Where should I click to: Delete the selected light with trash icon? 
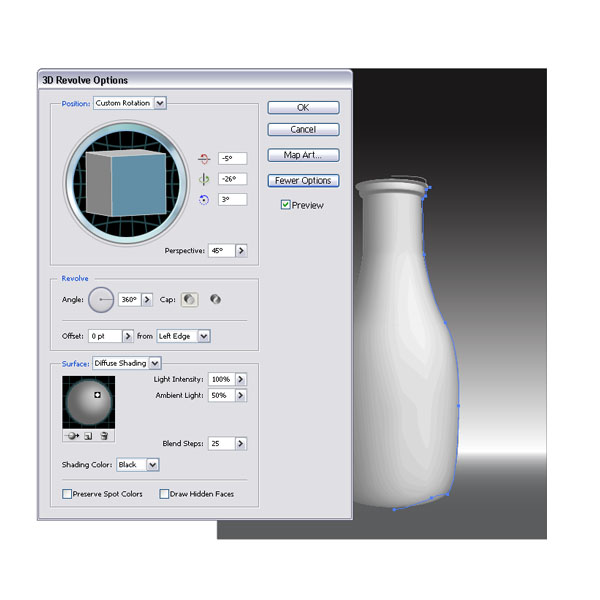(104, 436)
